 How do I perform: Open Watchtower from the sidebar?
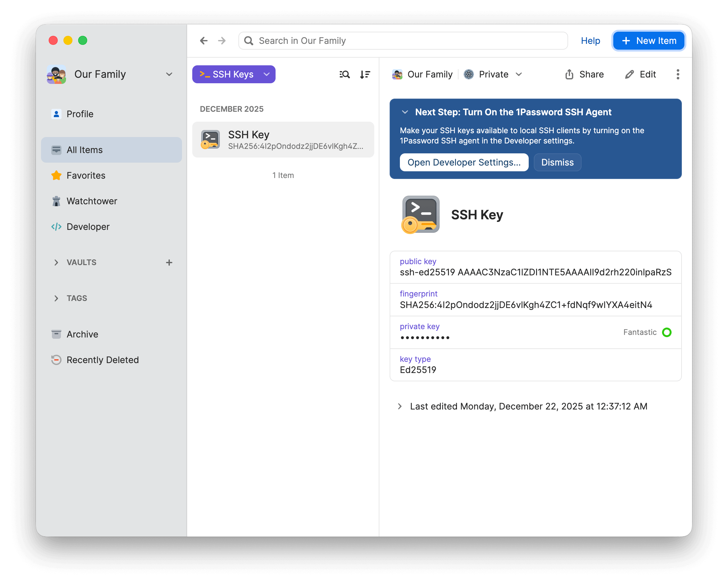click(x=92, y=201)
